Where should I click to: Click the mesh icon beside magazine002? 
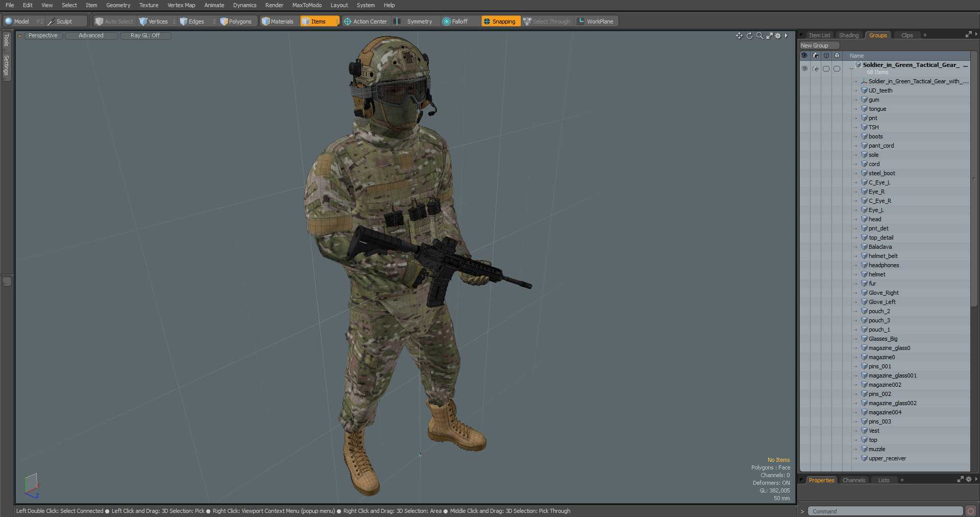point(864,385)
